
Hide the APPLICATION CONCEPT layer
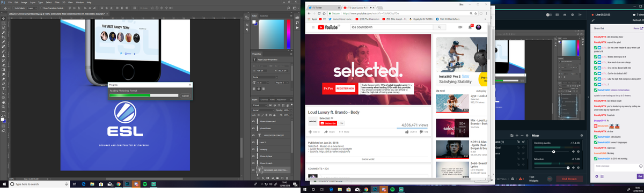[x=253, y=136]
